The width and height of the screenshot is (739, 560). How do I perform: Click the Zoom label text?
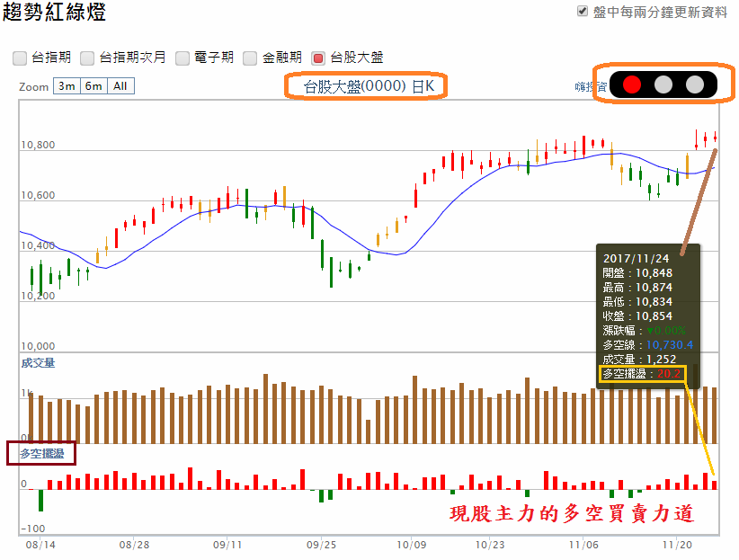coord(33,87)
